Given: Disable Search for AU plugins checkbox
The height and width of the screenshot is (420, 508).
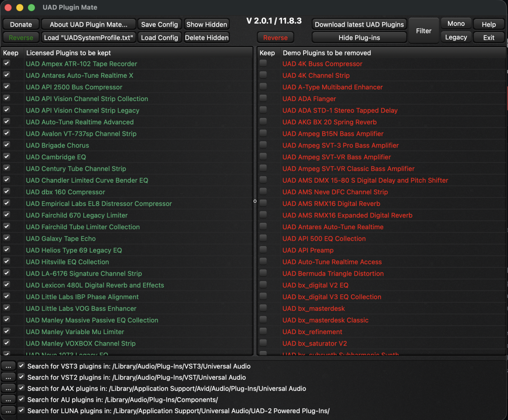Looking at the screenshot, I should pyautogui.click(x=21, y=399).
